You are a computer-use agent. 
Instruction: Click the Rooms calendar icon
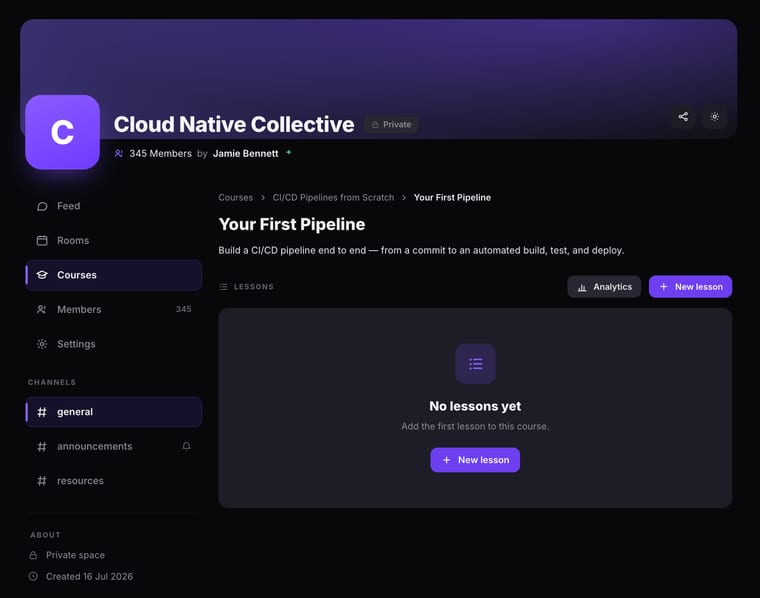click(x=42, y=240)
